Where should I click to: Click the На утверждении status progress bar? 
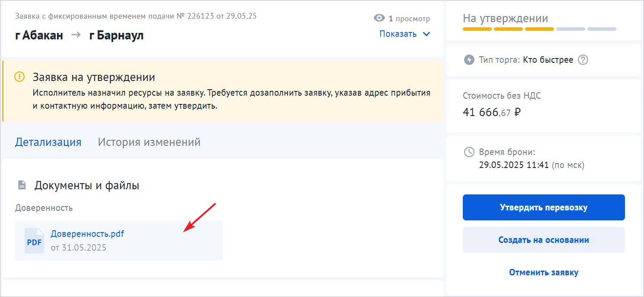coord(539,29)
